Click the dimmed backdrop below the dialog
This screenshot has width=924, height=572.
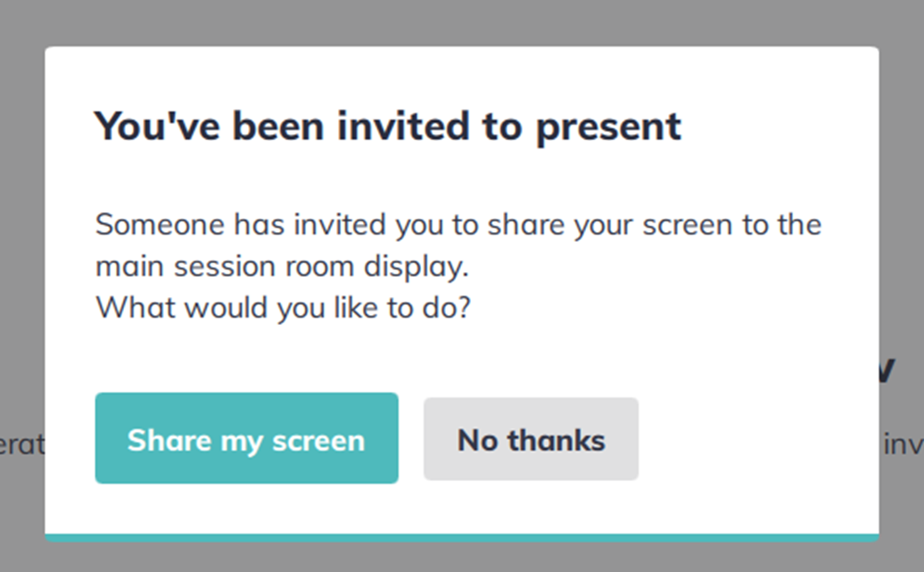click(x=461, y=557)
